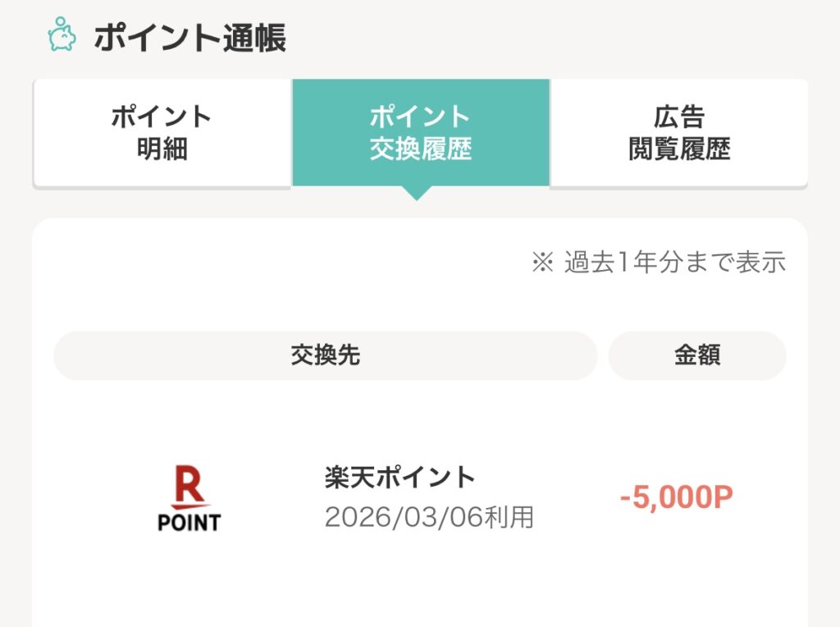Click the -5,000P amount

[676, 497]
